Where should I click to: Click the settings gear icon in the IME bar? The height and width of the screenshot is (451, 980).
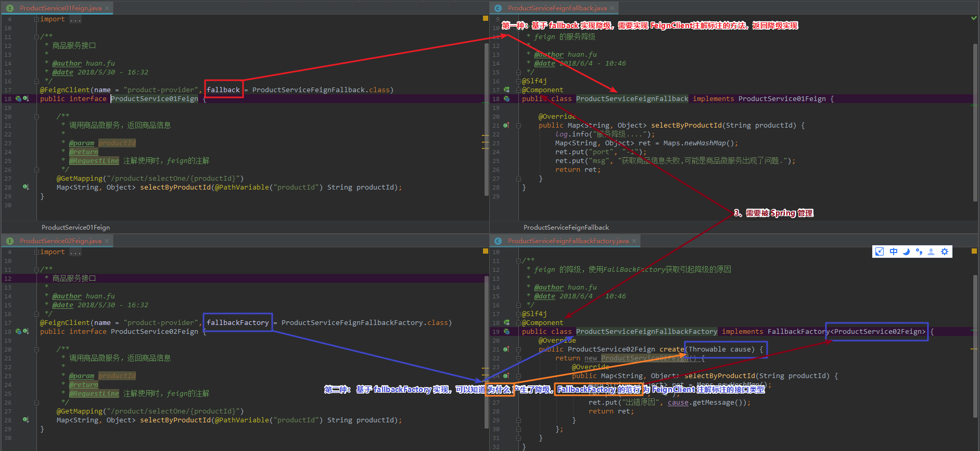[945, 252]
